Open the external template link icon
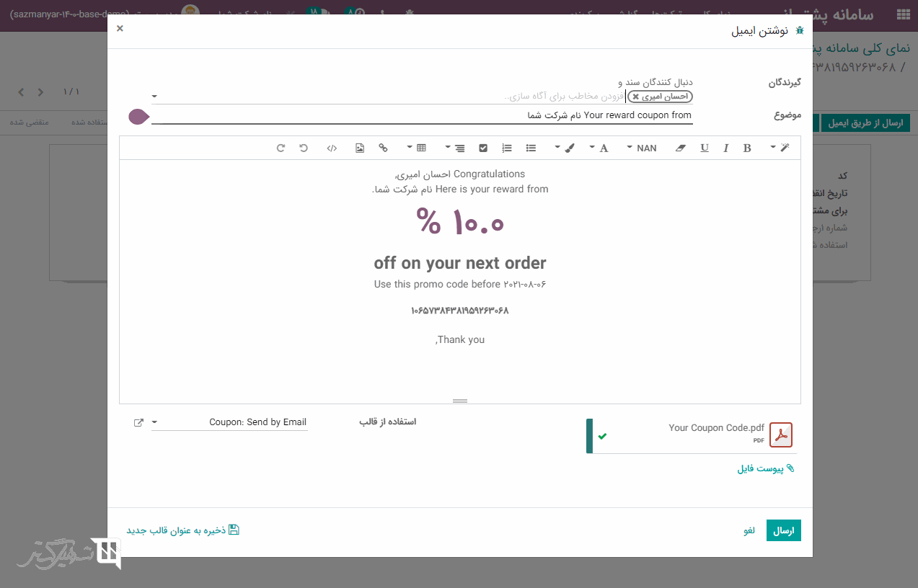Viewport: 918px width, 588px height. pyautogui.click(x=138, y=422)
